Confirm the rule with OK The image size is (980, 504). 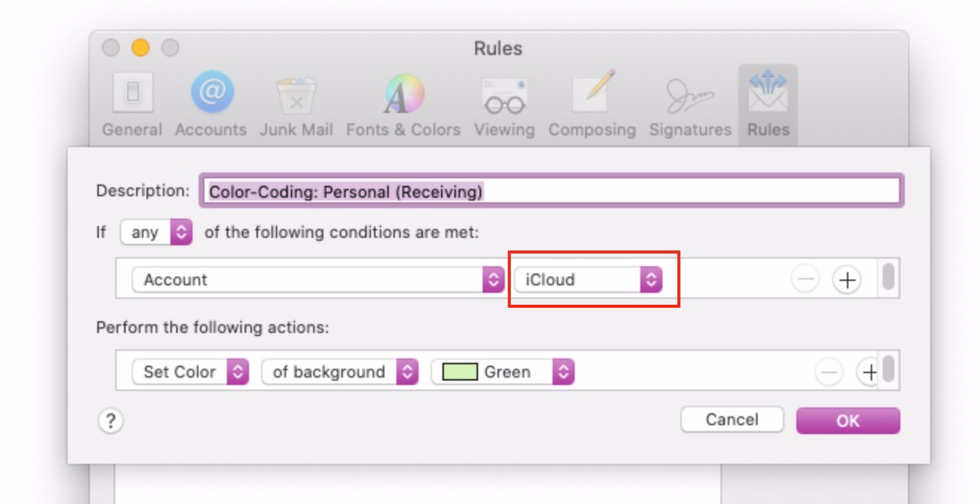(848, 421)
